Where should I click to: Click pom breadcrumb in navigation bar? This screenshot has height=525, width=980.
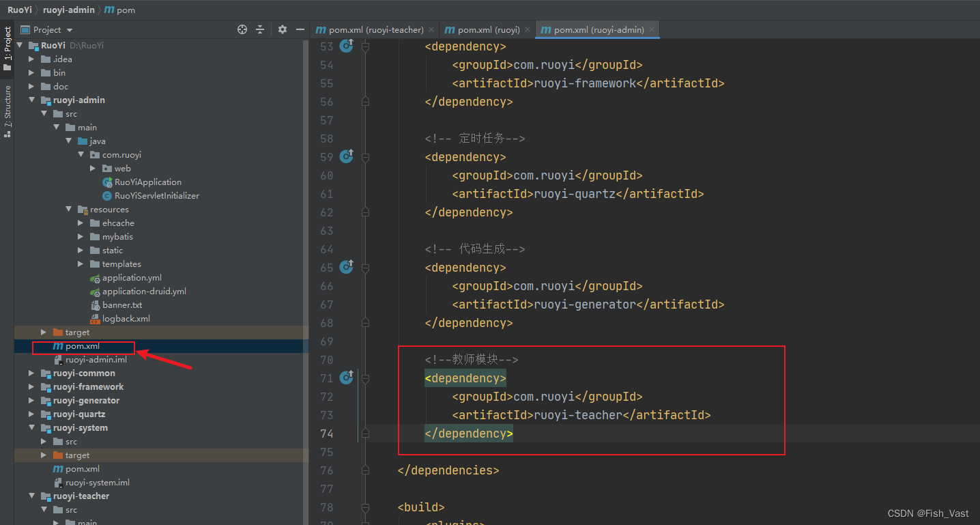point(120,10)
